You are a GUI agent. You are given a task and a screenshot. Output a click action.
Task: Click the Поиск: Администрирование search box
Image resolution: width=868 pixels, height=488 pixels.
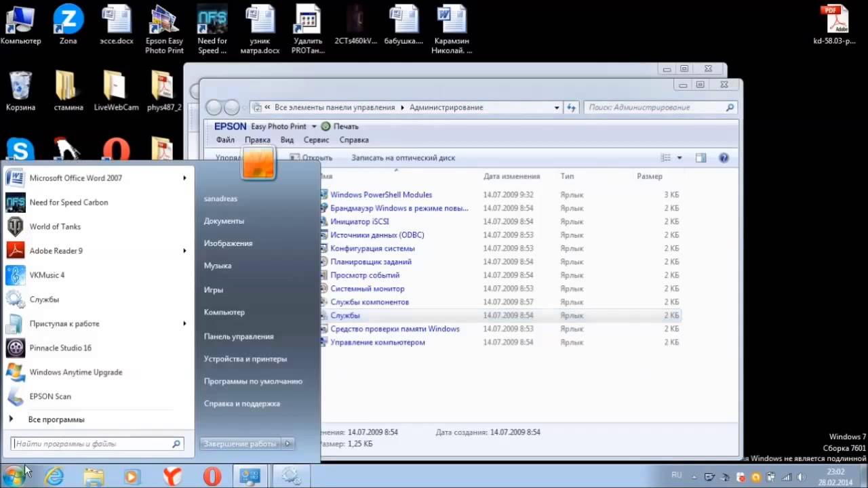(660, 108)
